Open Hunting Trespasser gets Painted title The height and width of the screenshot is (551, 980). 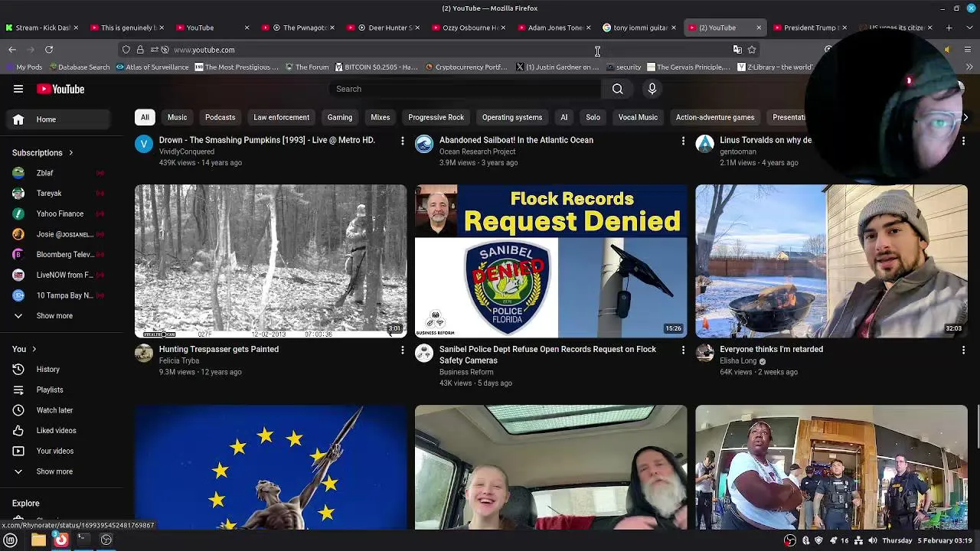(x=219, y=349)
